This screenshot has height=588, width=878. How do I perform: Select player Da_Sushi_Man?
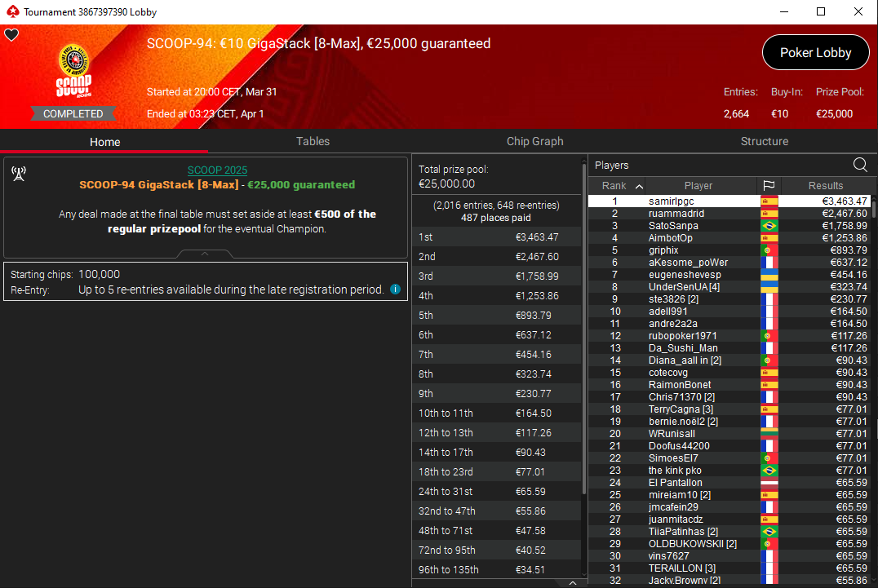(x=729, y=348)
